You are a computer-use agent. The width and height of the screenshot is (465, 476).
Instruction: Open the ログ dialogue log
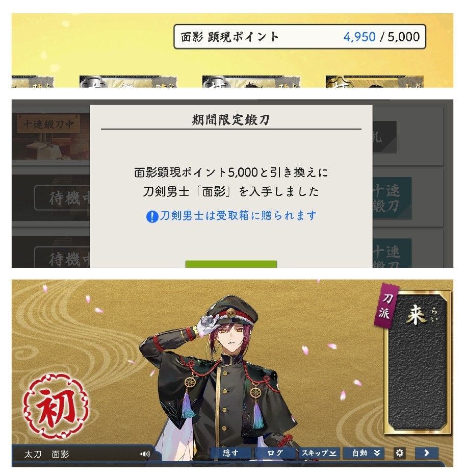click(275, 453)
